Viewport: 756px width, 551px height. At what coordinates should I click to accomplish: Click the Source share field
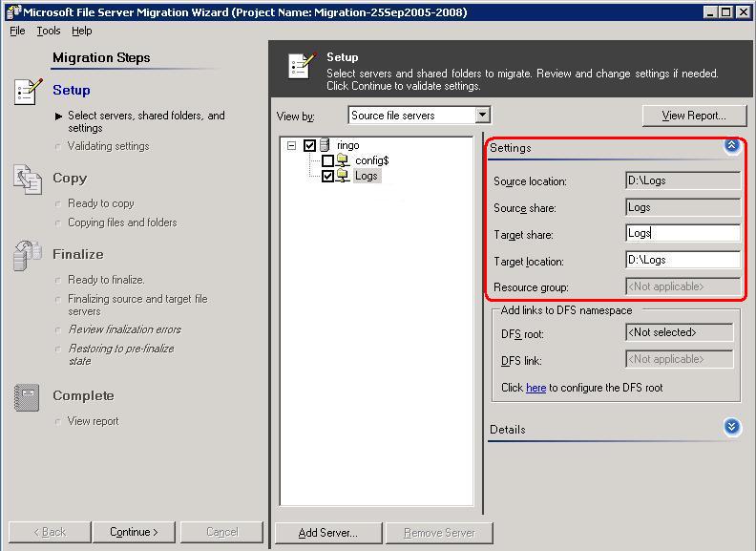[x=682, y=207]
